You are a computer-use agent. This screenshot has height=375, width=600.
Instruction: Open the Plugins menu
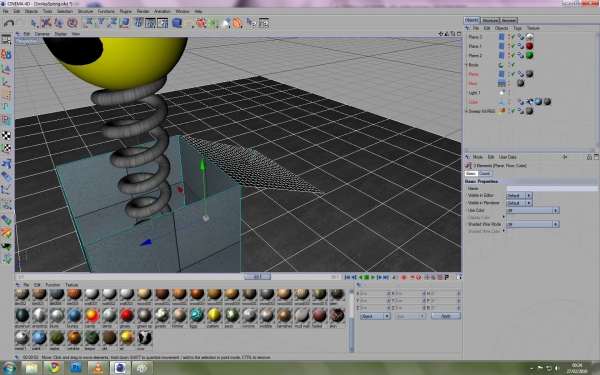[126, 11]
